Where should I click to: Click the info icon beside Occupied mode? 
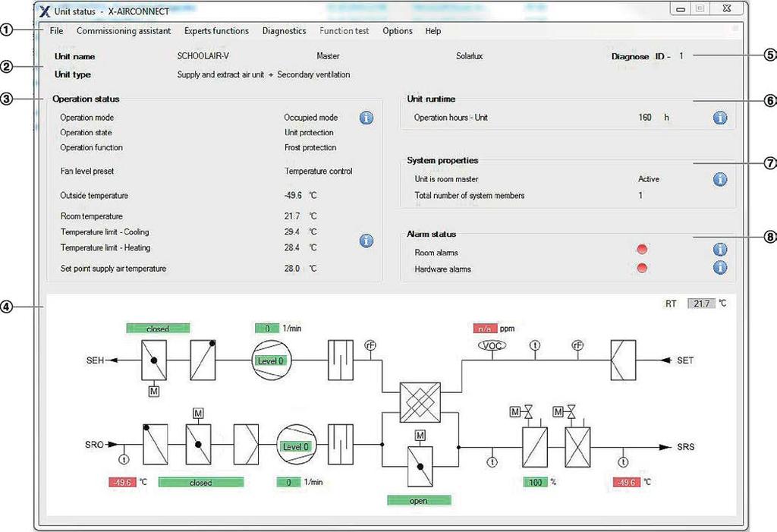click(x=366, y=118)
